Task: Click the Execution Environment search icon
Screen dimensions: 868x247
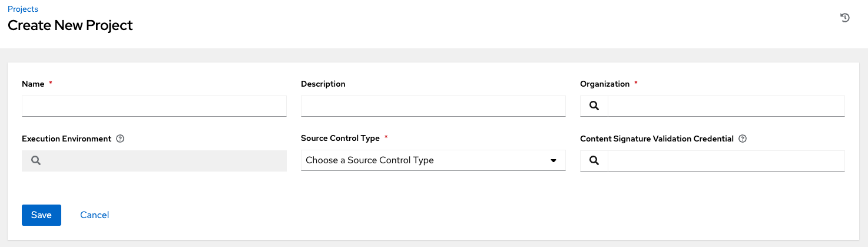Action: (36, 160)
